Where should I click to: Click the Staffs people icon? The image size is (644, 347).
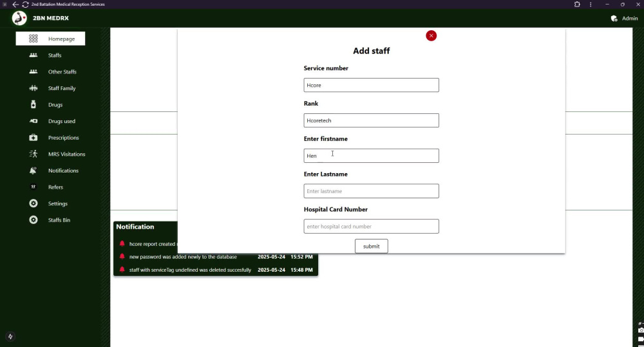33,55
